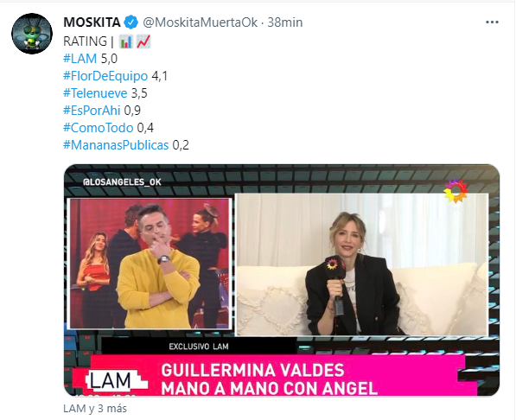516x420 pixels.
Task: Open the attached LAM broadcast image
Action: pos(282,280)
